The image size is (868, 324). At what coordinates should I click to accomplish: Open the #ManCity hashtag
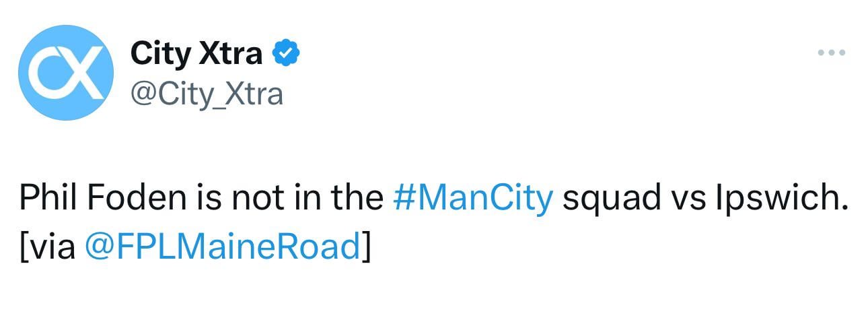[472, 199]
